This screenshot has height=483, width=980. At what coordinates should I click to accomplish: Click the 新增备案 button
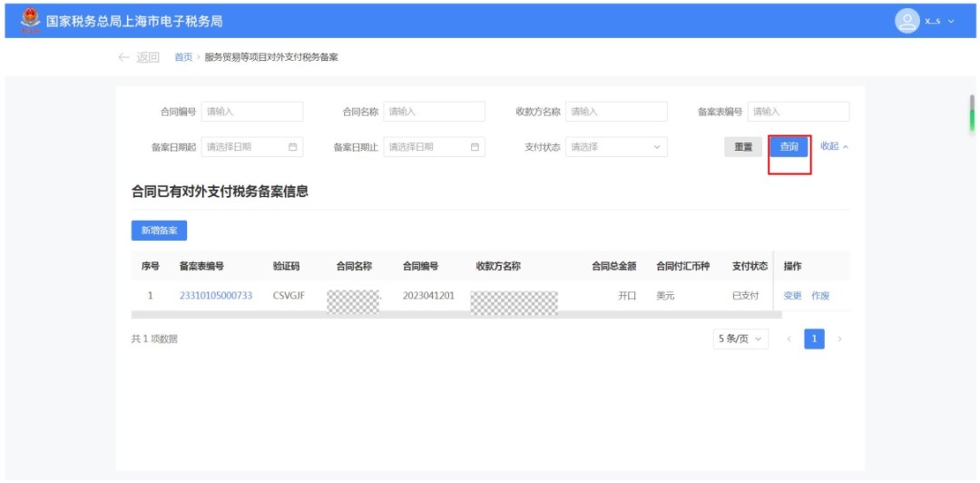[x=160, y=231]
